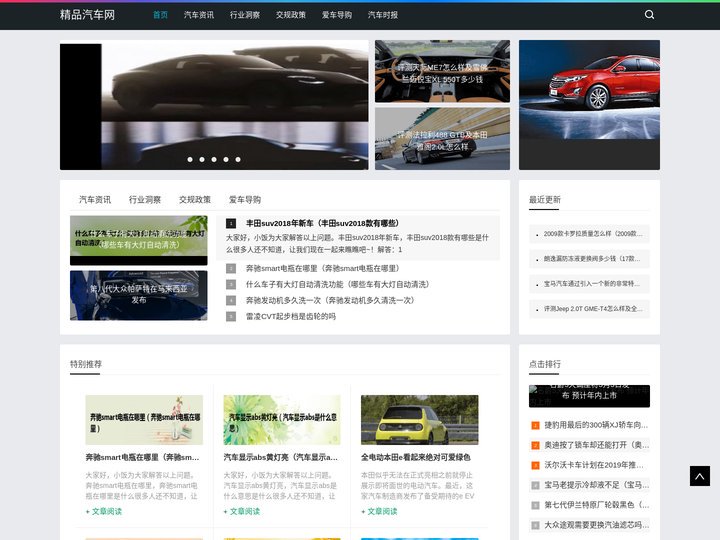The height and width of the screenshot is (540, 720).
Task: Switch to the 汽车资讯 content tab
Action: pyautogui.click(x=95, y=200)
